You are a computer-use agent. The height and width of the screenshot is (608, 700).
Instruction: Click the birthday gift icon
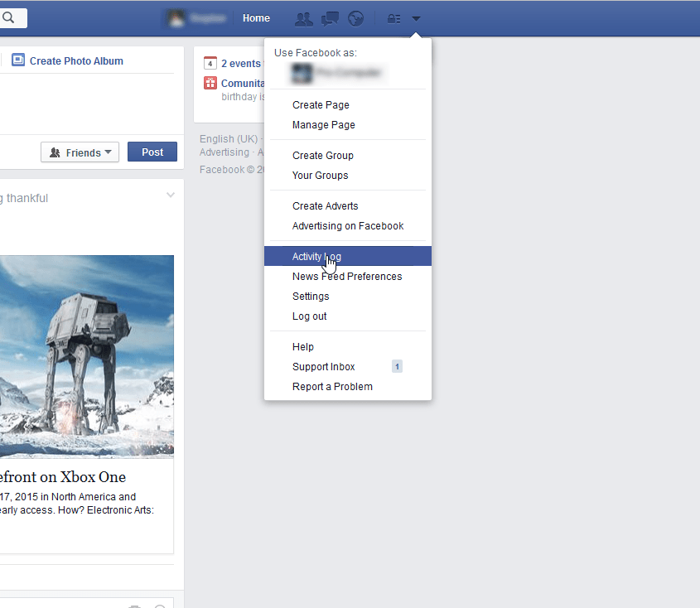pos(210,83)
